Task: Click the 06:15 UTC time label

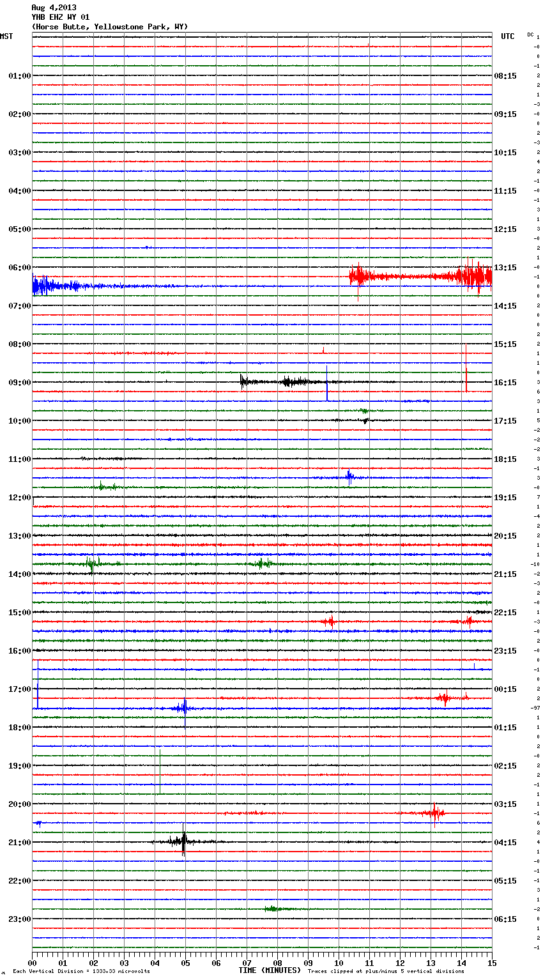Action: pyautogui.click(x=505, y=919)
